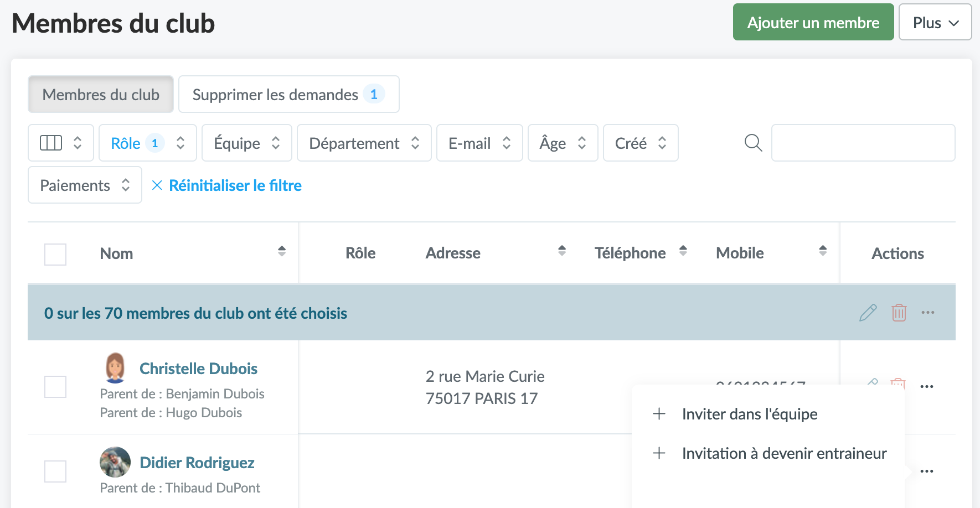The width and height of the screenshot is (980, 508).
Task: Open Christelle Dubois row three-dot menu
Action: [x=926, y=386]
